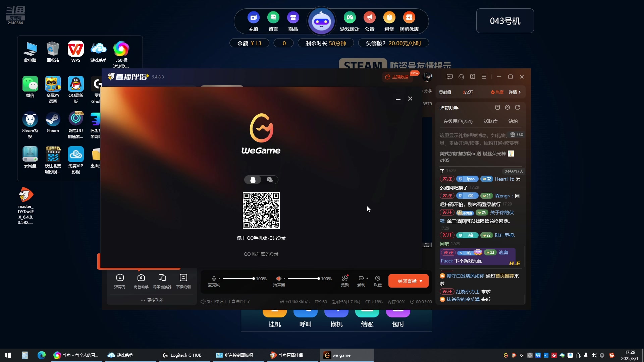Click the 包时 button at the bottom
Screen dimensions: 644x362
398,319
